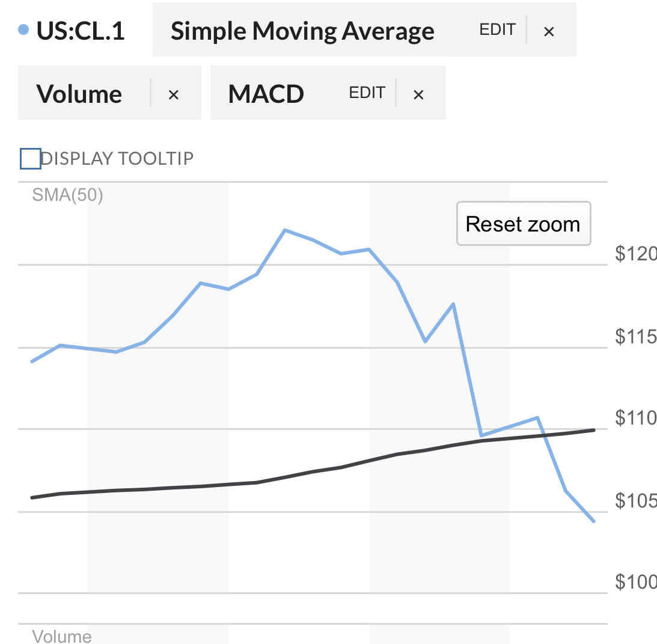Click the $105 price axis label
Image resolution: width=657 pixels, height=644 pixels.
[x=635, y=500]
